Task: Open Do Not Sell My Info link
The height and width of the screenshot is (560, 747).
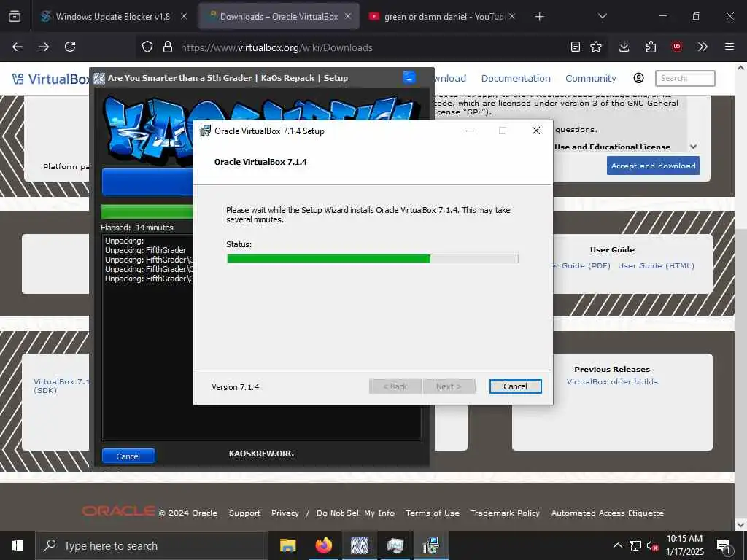Action: [355, 513]
